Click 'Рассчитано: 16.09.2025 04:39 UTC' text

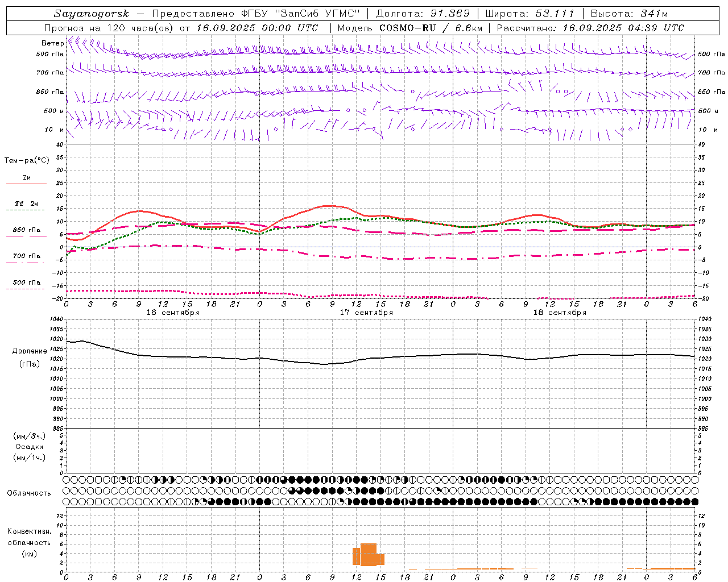click(x=590, y=28)
